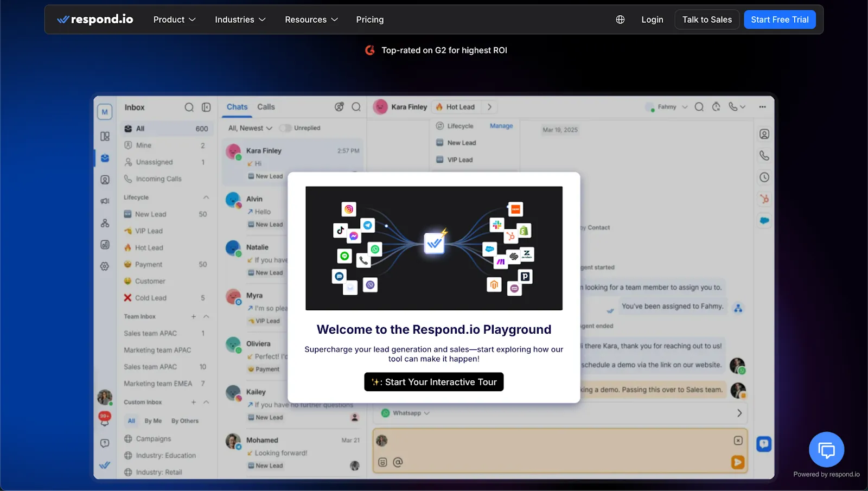Click the workspace M avatar icon
The width and height of the screenshot is (868, 491).
coord(105,112)
